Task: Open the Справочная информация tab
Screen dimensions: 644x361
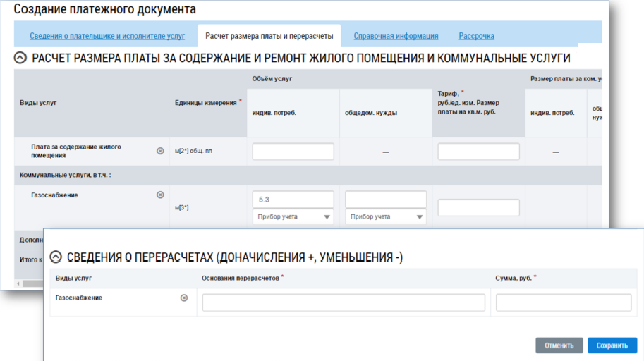Action: (x=396, y=36)
